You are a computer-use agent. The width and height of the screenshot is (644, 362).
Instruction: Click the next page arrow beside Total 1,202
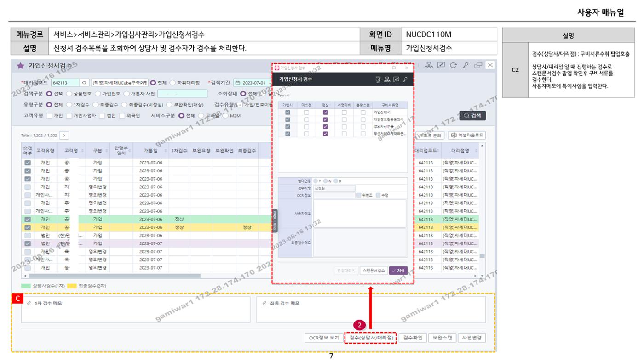(x=64, y=136)
